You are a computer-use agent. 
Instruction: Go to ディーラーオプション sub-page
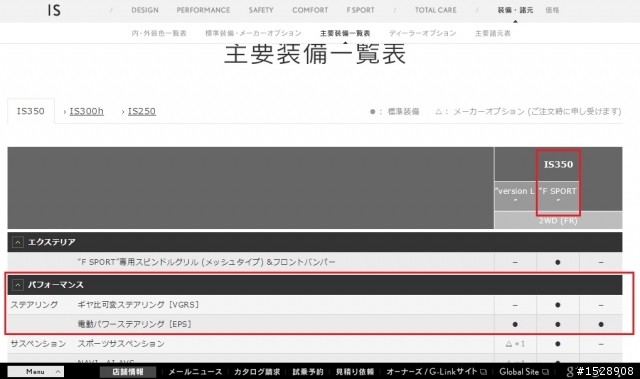click(422, 33)
